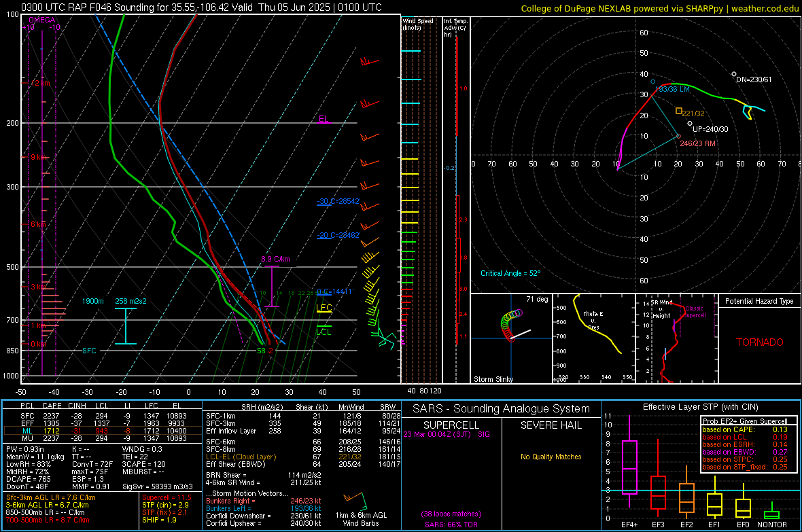Select the 0 C=14411' freezing level label
The image size is (802, 532).
click(x=335, y=291)
